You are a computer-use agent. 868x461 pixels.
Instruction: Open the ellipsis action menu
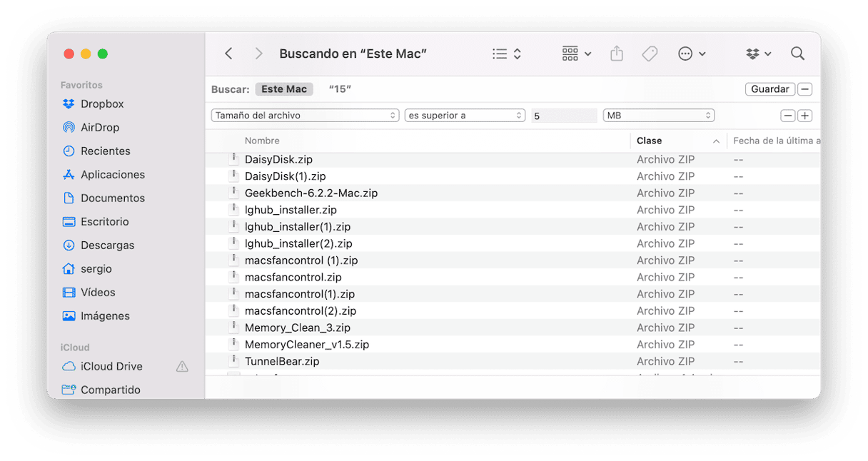(x=692, y=54)
